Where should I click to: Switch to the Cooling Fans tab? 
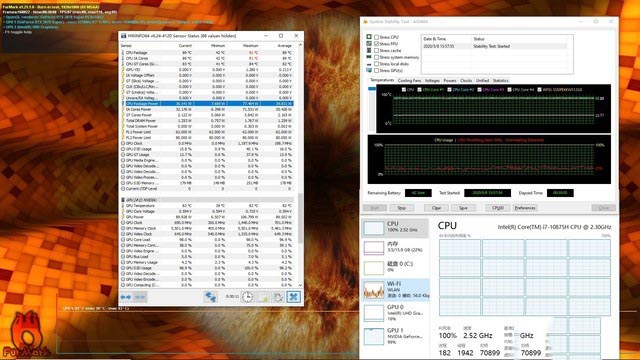pos(409,80)
